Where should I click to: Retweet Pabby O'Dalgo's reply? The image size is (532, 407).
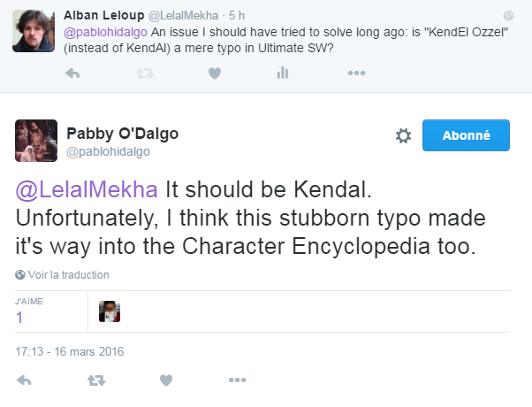(x=96, y=380)
